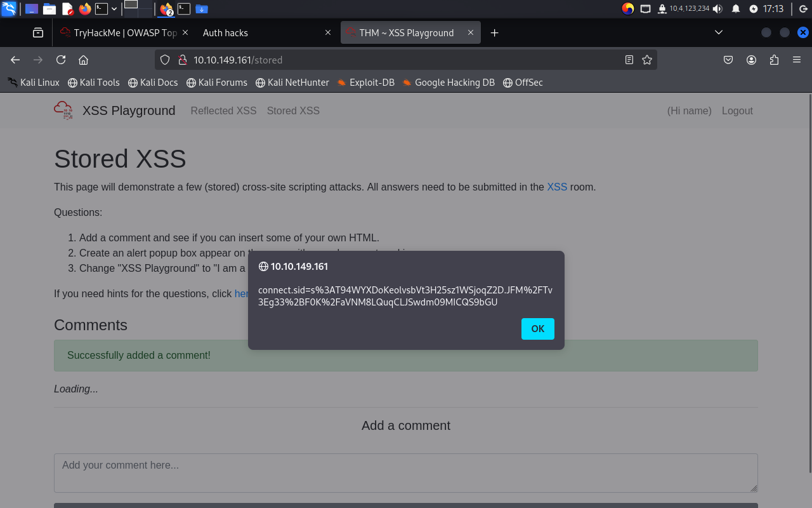Launch the terminal from the taskbar
The width and height of the screenshot is (812, 508).
coord(101,8)
